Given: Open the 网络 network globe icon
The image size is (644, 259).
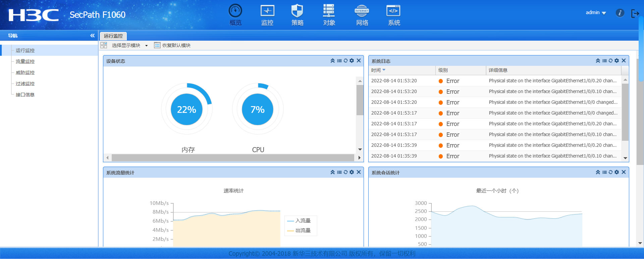Looking at the screenshot, I should pyautogui.click(x=362, y=15).
